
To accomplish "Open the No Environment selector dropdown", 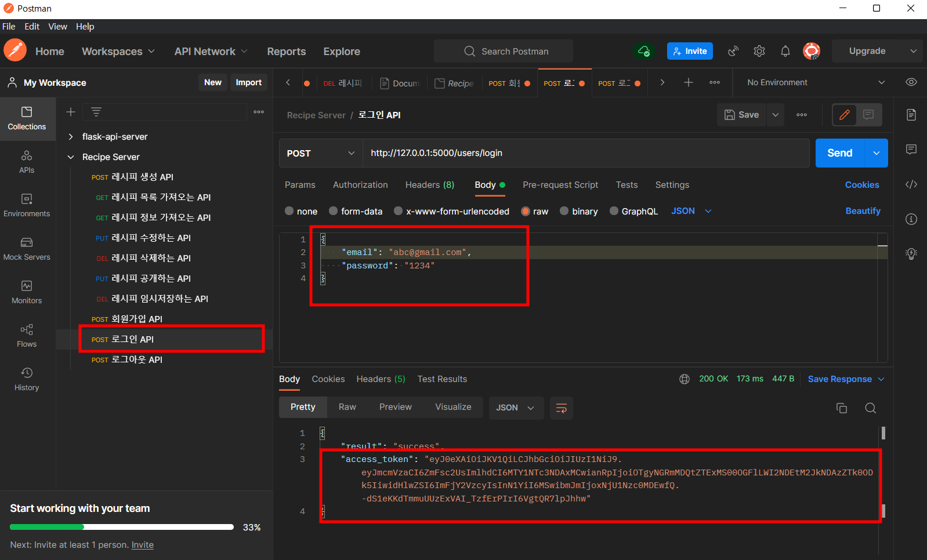I will 816,82.
